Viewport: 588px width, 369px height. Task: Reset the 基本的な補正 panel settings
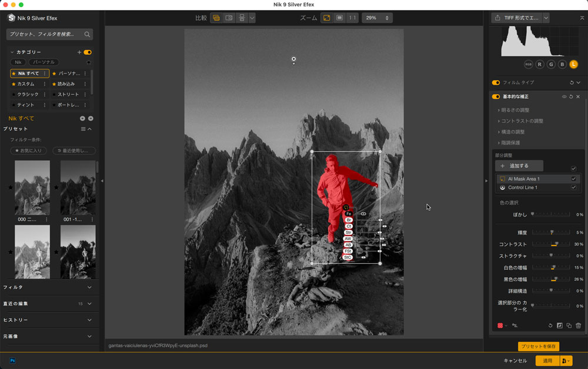click(571, 97)
